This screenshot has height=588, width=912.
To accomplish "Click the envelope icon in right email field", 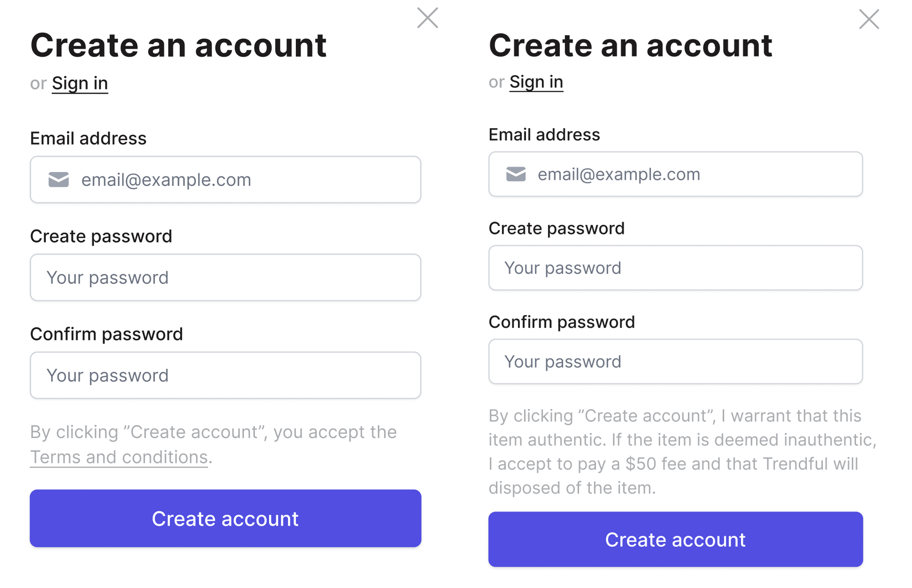I will pos(516,174).
